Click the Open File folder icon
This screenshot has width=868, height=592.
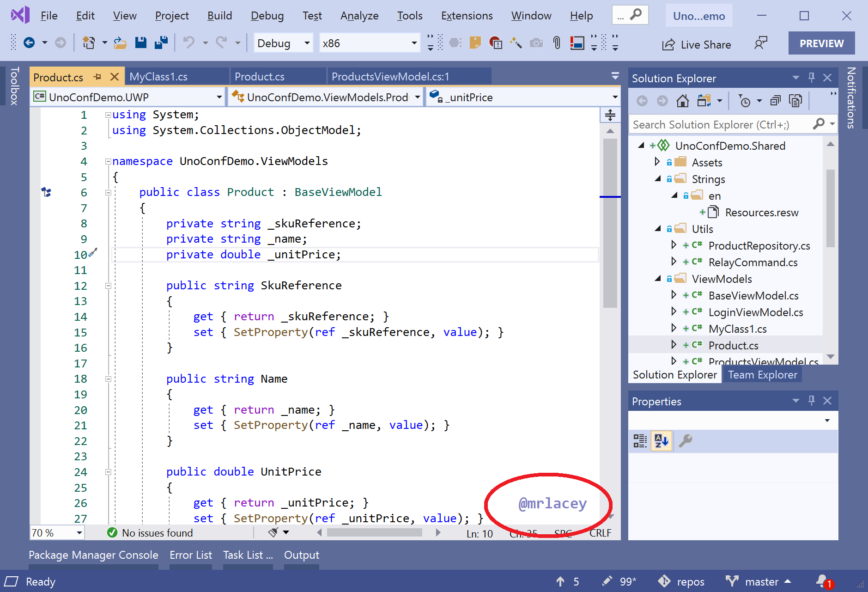coord(120,43)
